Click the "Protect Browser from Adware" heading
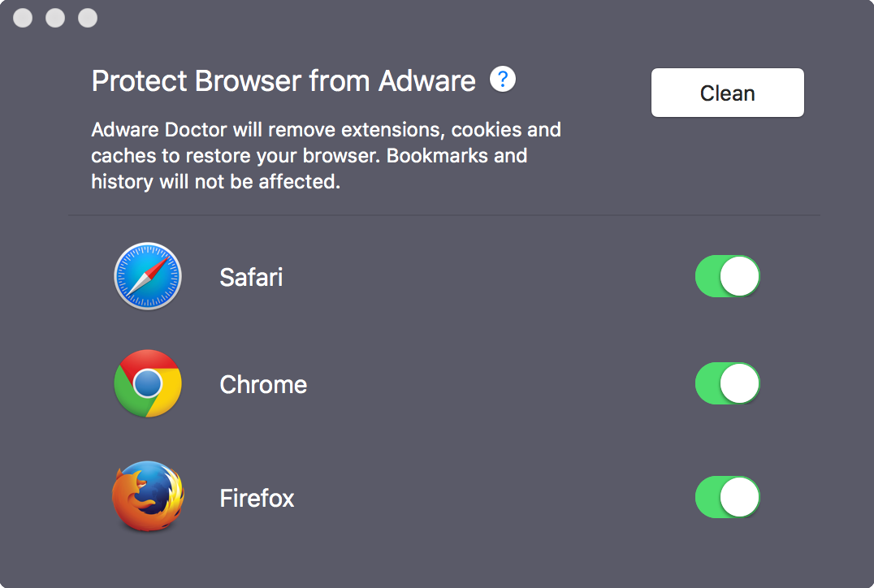874x588 pixels. (x=283, y=81)
